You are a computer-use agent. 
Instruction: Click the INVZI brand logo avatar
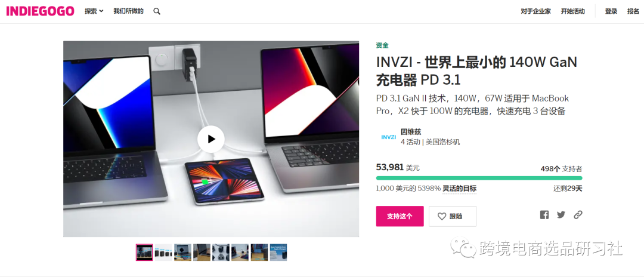tap(389, 137)
